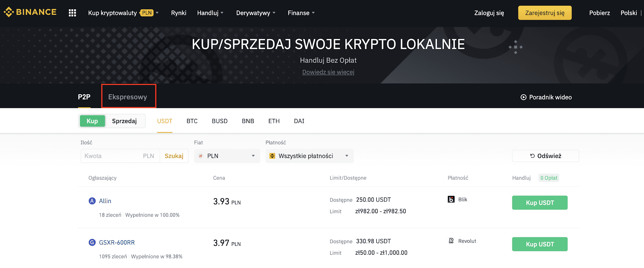The image size is (644, 268).
Task: Click the Płatność column header in the offers table
Action: (458, 178)
